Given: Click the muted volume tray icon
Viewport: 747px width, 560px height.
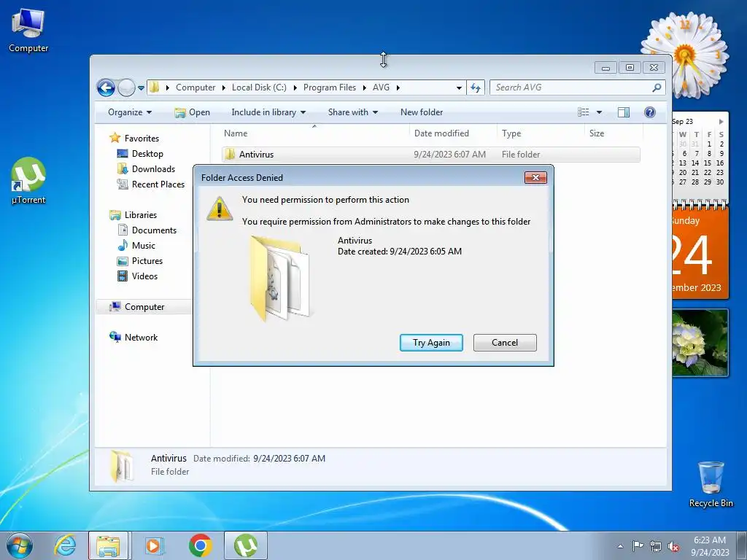Looking at the screenshot, I should pyautogui.click(x=673, y=546).
